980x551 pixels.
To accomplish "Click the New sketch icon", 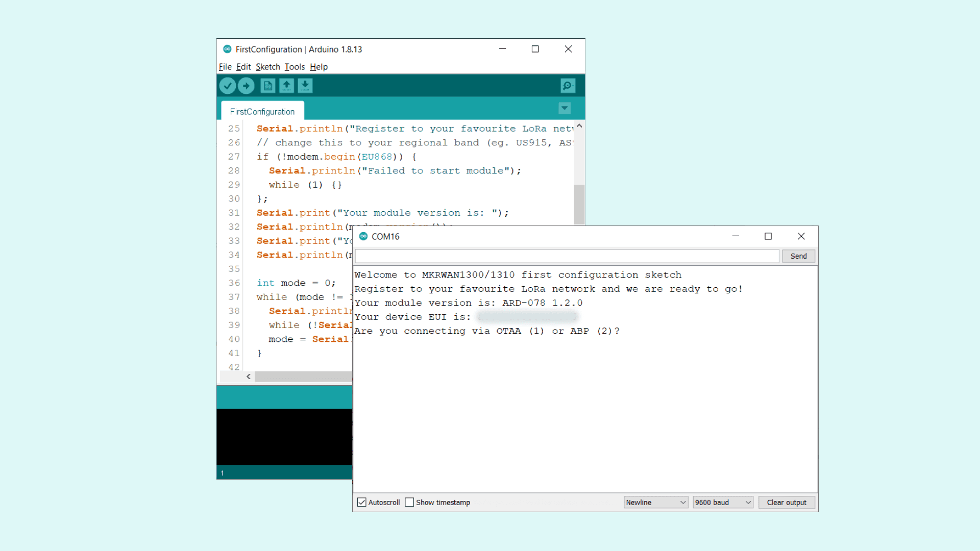I will [x=267, y=86].
